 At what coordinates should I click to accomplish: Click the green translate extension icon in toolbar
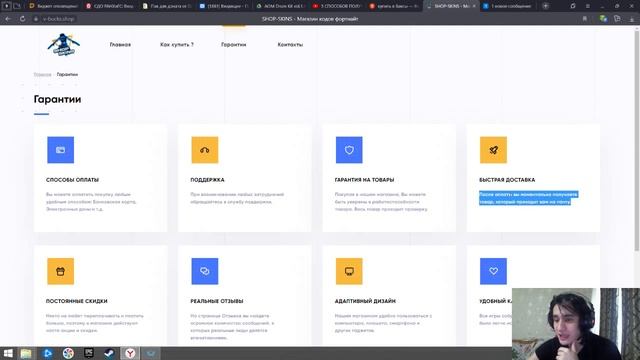603,19
